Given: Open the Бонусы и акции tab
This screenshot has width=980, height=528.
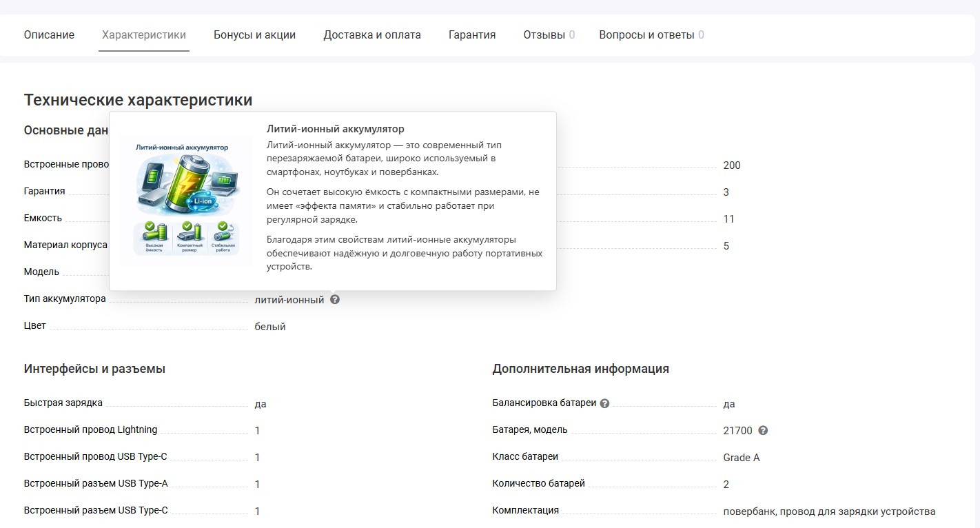Looking at the screenshot, I should point(254,35).
